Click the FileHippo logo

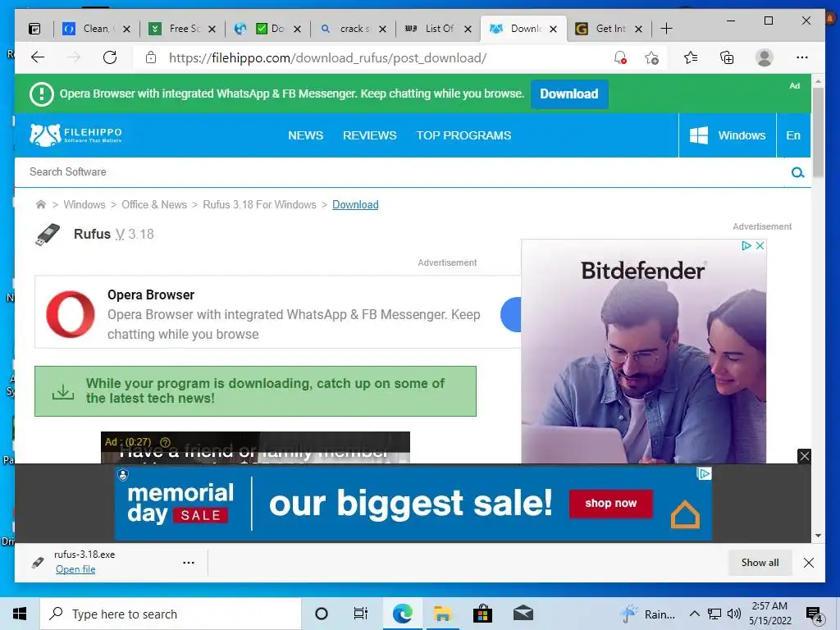[75, 135]
